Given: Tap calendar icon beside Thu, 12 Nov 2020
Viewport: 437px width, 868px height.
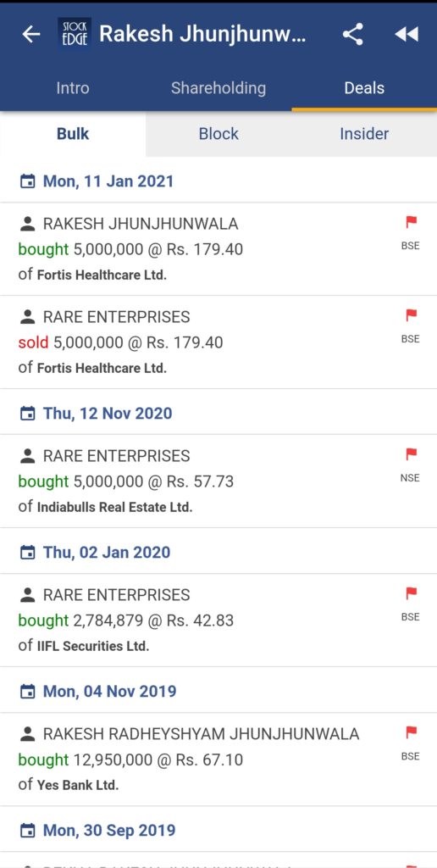Looking at the screenshot, I should pos(27,414).
